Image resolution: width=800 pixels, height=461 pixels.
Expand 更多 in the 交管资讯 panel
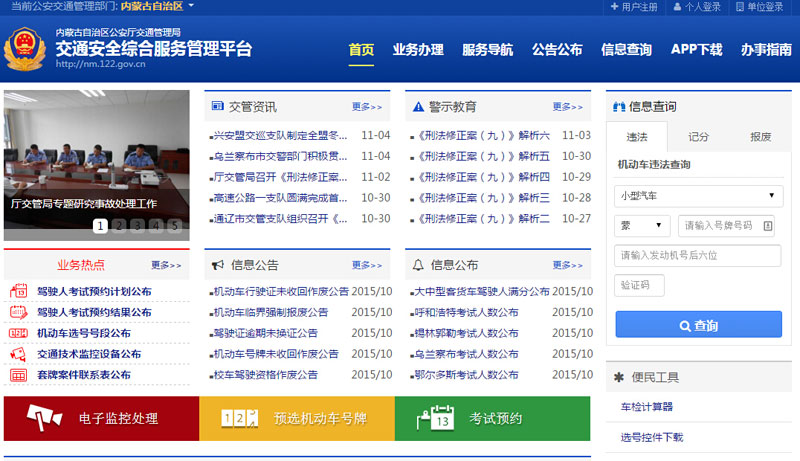[x=367, y=107]
